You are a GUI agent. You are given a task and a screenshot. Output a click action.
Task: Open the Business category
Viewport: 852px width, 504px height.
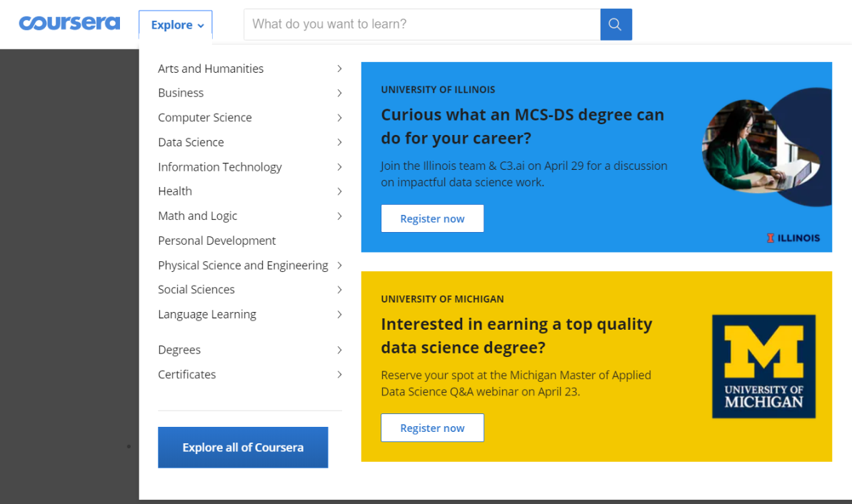coord(181,93)
